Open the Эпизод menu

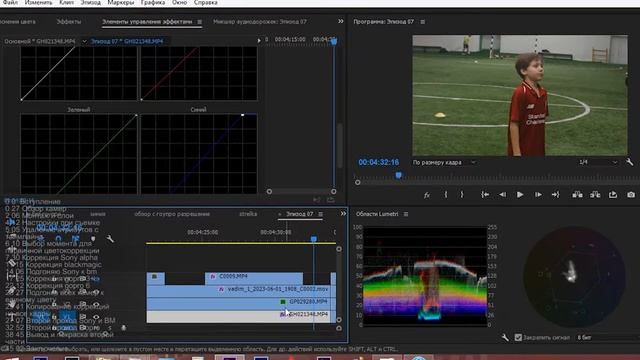click(90, 2)
